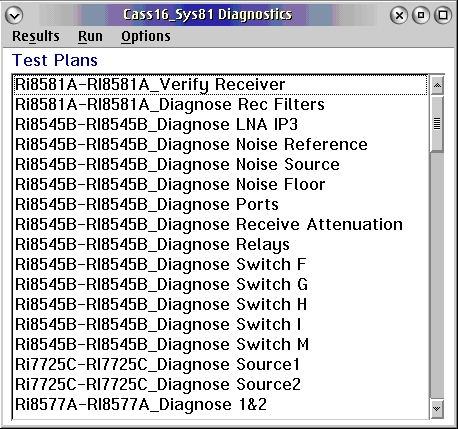Choose Diagnose LNA IP3 test plan
Viewport: 458px width, 429px height.
pyautogui.click(x=221, y=124)
